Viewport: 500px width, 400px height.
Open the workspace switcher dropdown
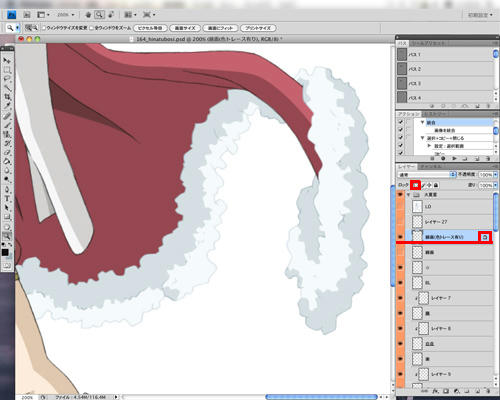tap(480, 15)
